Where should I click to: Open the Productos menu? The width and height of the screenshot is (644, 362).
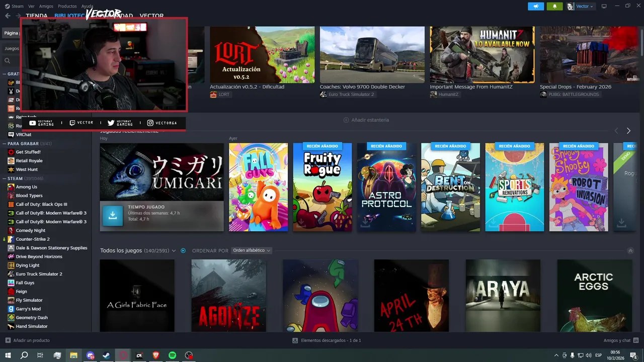tap(67, 6)
